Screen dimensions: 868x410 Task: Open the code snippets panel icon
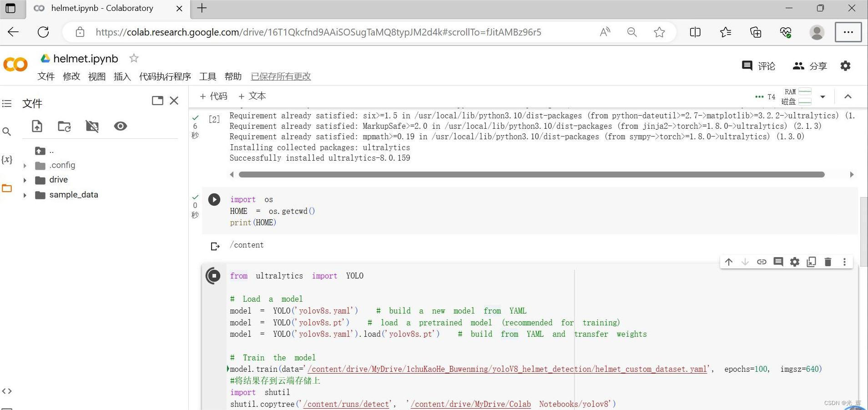[x=7, y=391]
